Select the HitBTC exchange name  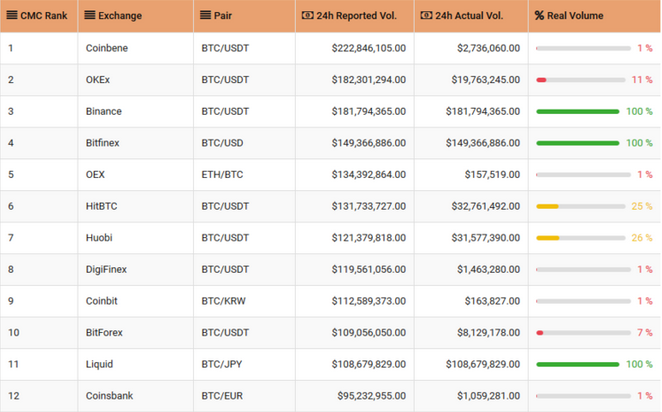(101, 206)
